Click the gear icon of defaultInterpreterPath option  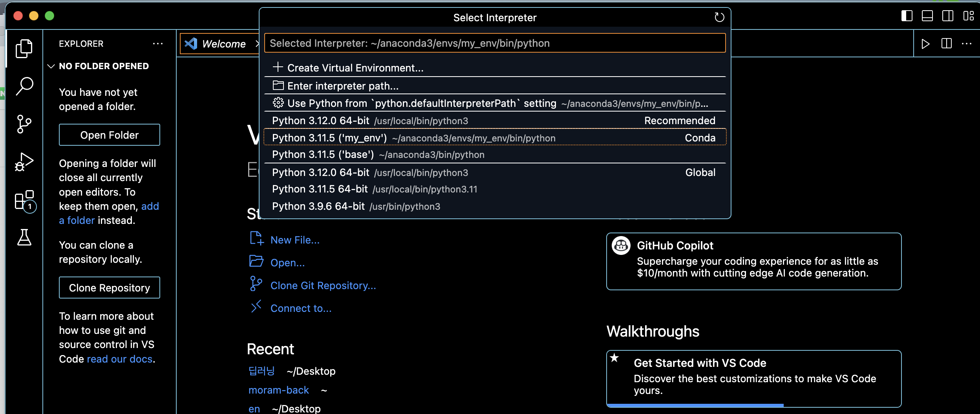278,103
